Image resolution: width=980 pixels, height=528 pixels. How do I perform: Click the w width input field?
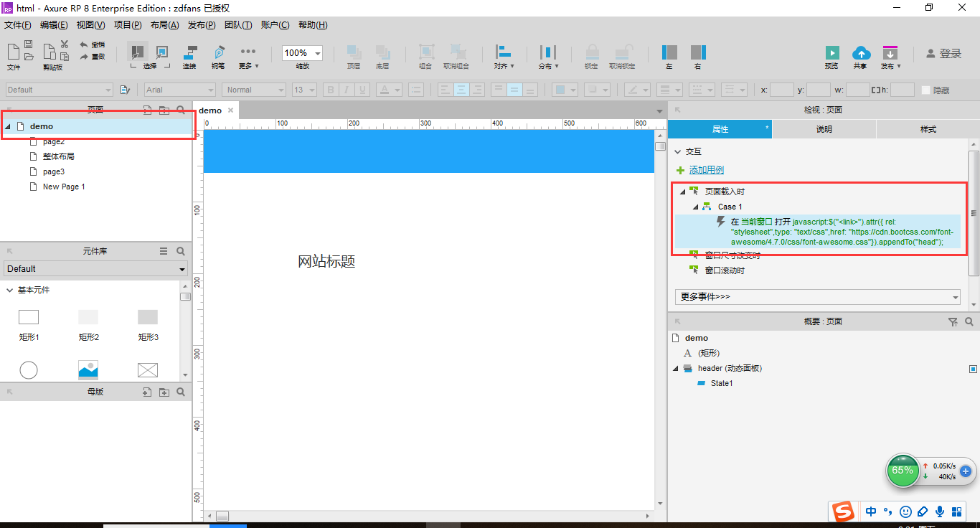click(x=857, y=90)
